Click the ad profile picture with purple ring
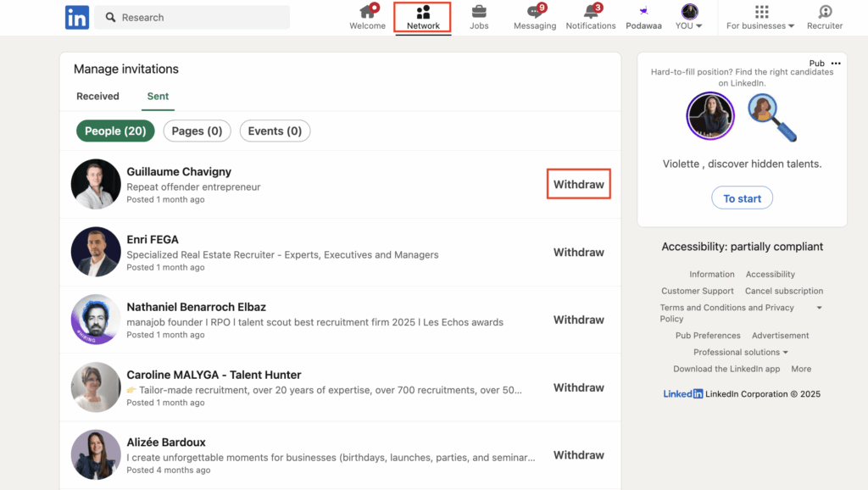Screen dimensions: 868x490 [x=710, y=115]
